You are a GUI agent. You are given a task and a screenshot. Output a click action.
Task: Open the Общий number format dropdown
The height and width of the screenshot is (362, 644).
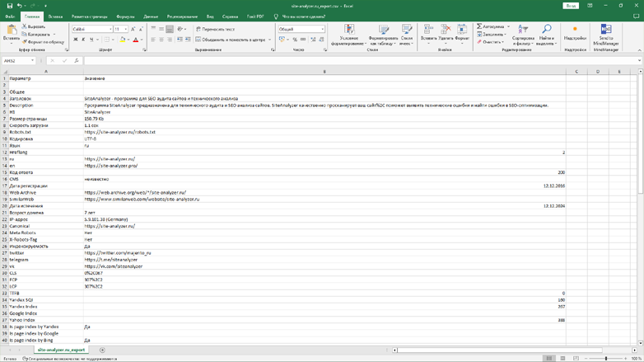(322, 29)
